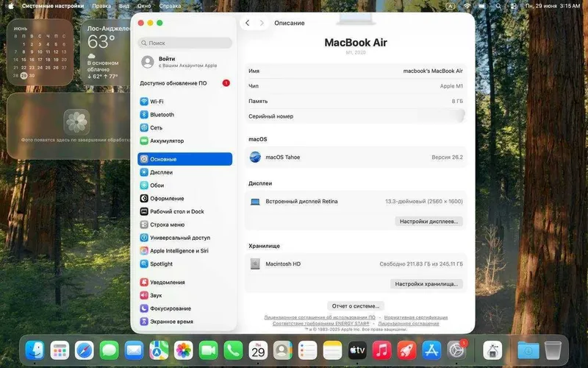Open the Вид menu

[124, 6]
